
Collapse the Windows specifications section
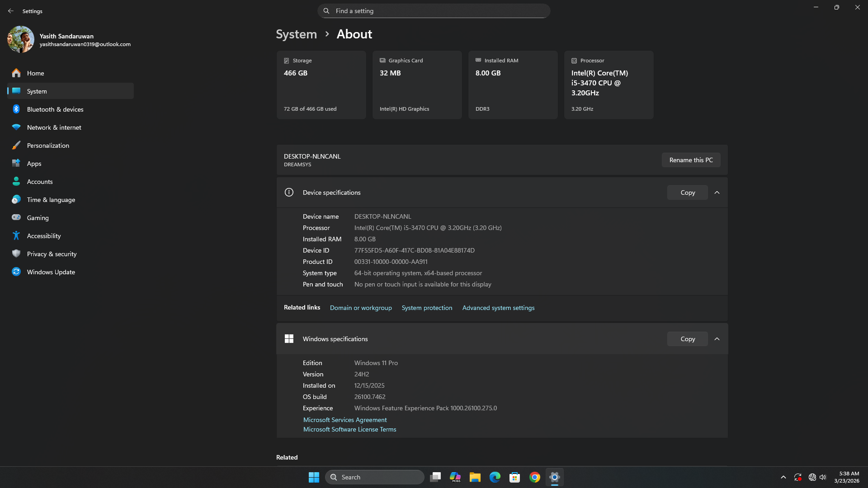coord(717,338)
